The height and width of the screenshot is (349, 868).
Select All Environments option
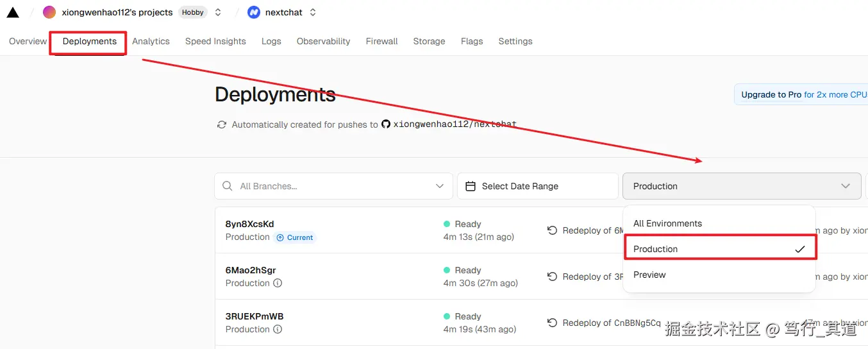pos(667,223)
